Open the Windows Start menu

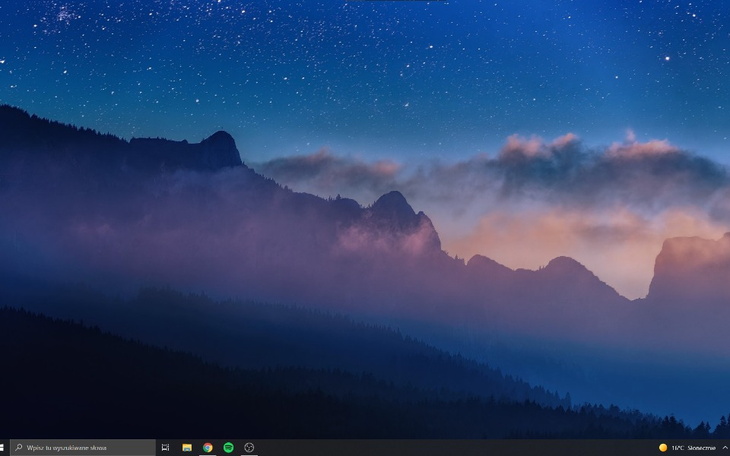click(x=3, y=448)
